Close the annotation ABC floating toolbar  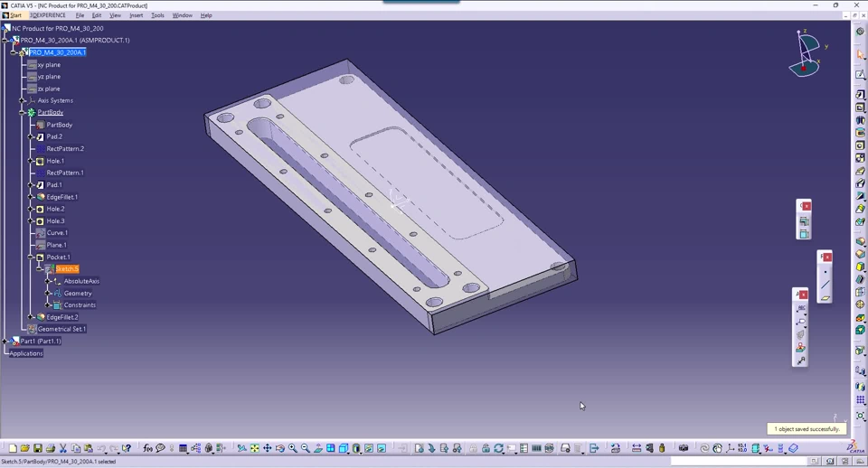pos(803,295)
